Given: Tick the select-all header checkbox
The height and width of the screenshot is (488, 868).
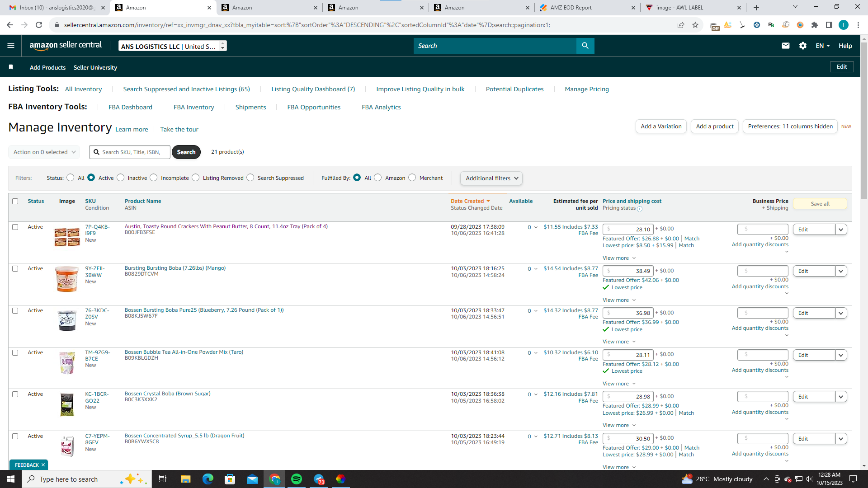Looking at the screenshot, I should [15, 202].
